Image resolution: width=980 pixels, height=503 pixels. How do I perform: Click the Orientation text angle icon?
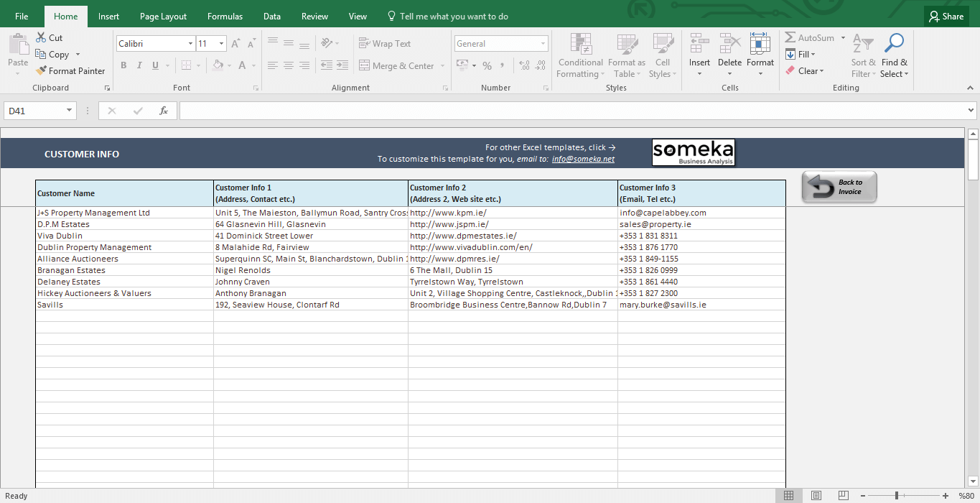pos(327,44)
